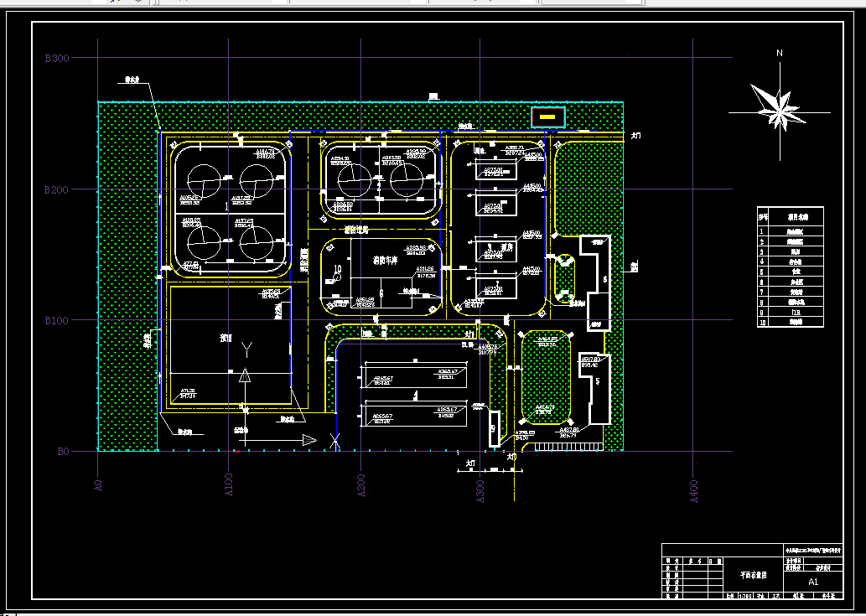Image resolution: width=866 pixels, height=616 pixels.
Task: Select the yellow bar inside red-cyan rectangle
Action: pyautogui.click(x=547, y=117)
